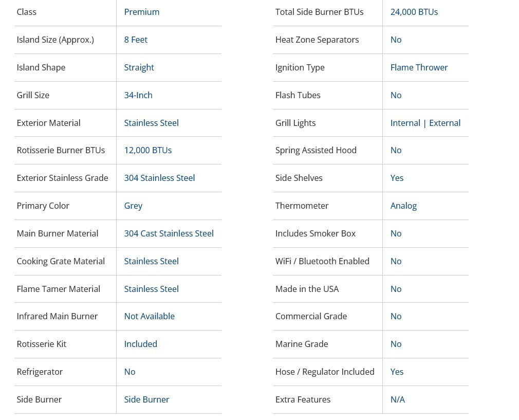
Task: Open the N/A Extra Features link
Action: (397, 399)
